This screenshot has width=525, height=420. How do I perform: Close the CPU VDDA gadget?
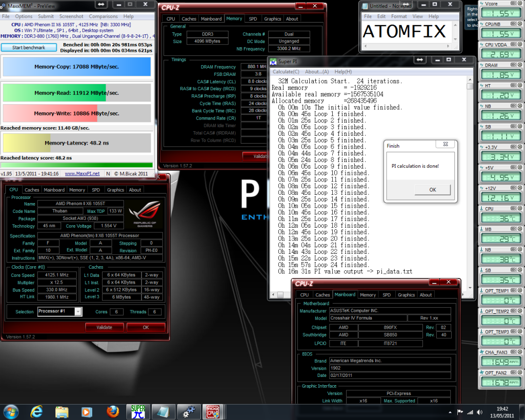pyautogui.click(x=520, y=45)
